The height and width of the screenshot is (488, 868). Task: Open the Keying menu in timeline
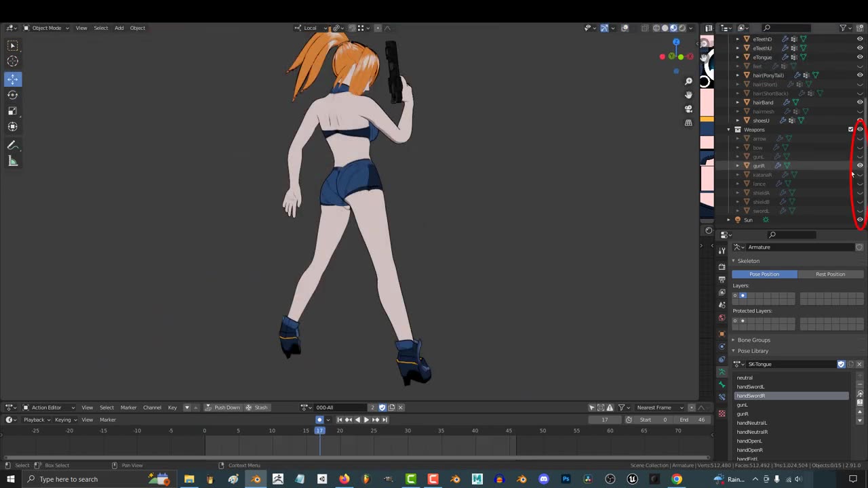click(66, 420)
